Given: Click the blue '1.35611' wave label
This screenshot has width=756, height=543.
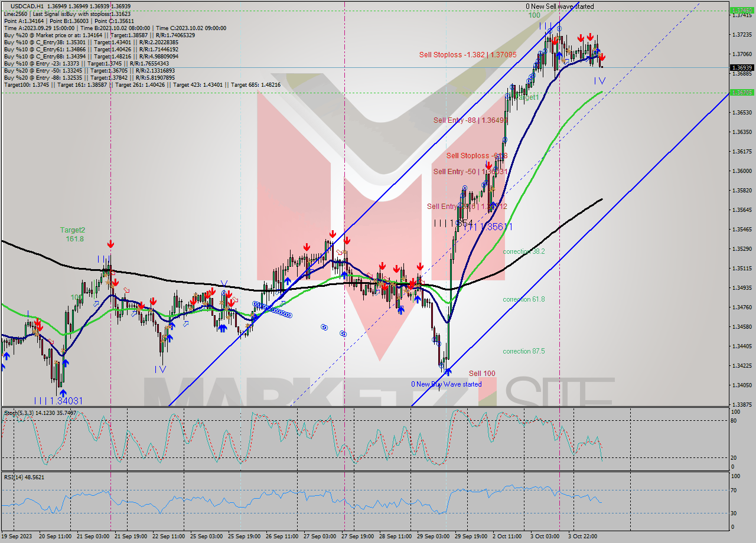Looking at the screenshot, I should [496, 227].
